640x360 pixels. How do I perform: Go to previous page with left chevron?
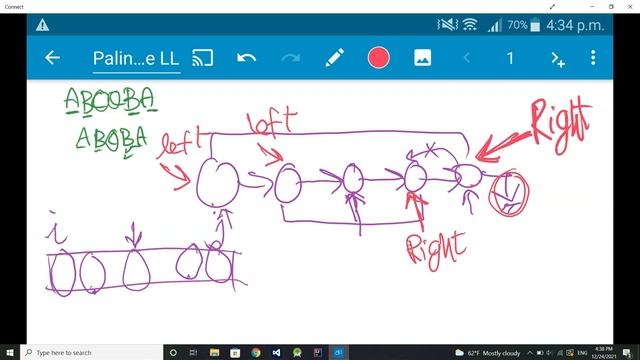(467, 58)
